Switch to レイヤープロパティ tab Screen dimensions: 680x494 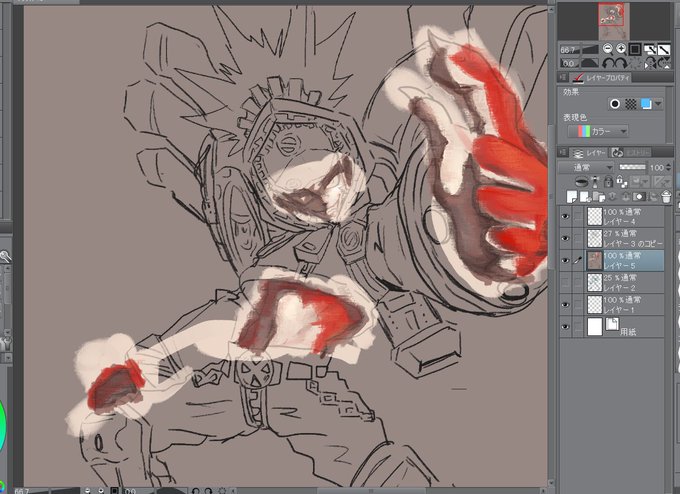pos(602,78)
